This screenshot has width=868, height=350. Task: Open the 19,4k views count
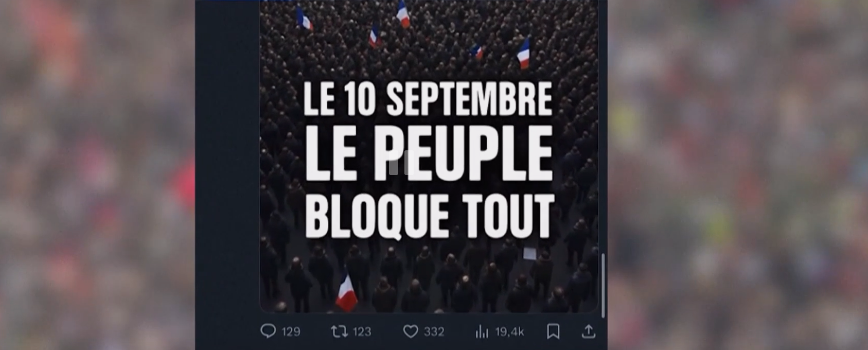[x=509, y=331]
